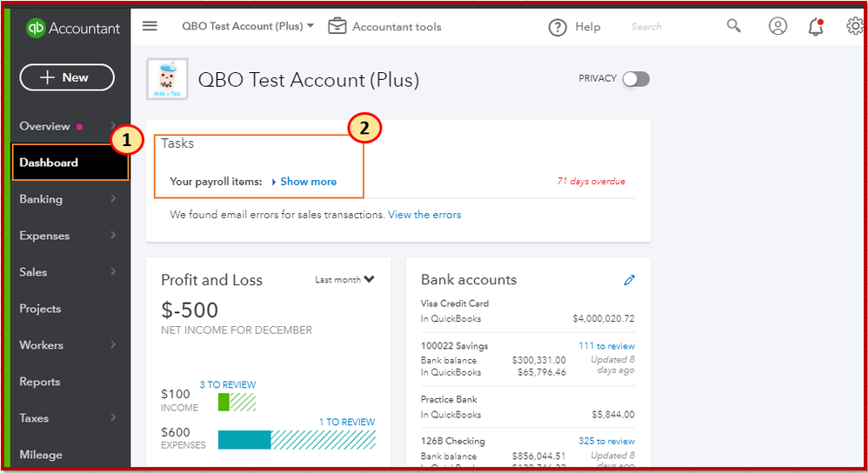
Task: Open the user profile icon
Action: pyautogui.click(x=778, y=26)
